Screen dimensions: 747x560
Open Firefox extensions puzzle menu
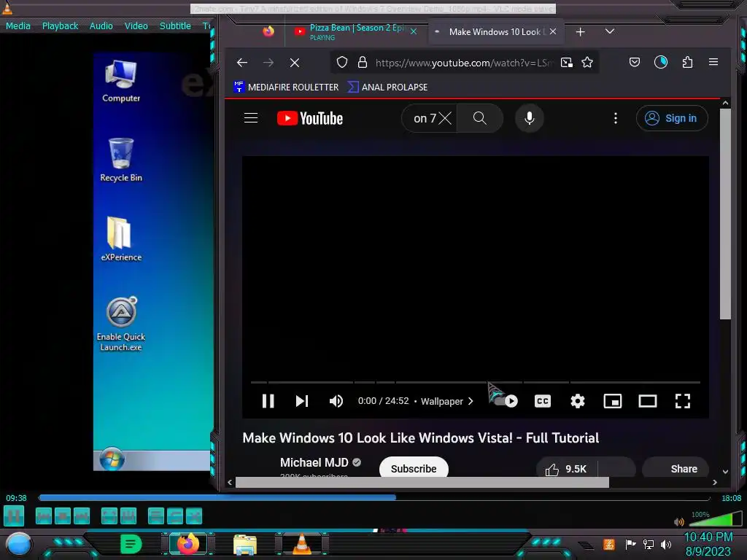pyautogui.click(x=687, y=62)
